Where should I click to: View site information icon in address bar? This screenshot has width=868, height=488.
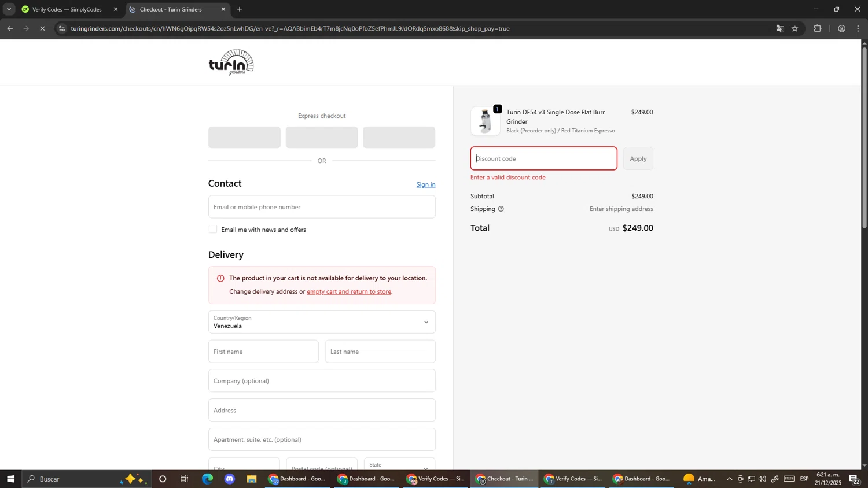pyautogui.click(x=62, y=28)
